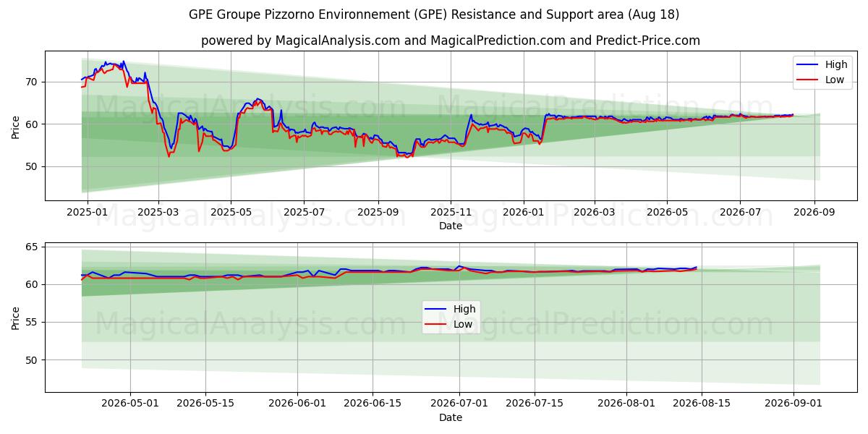Click the 2026-06-01 tick label

(x=297, y=404)
